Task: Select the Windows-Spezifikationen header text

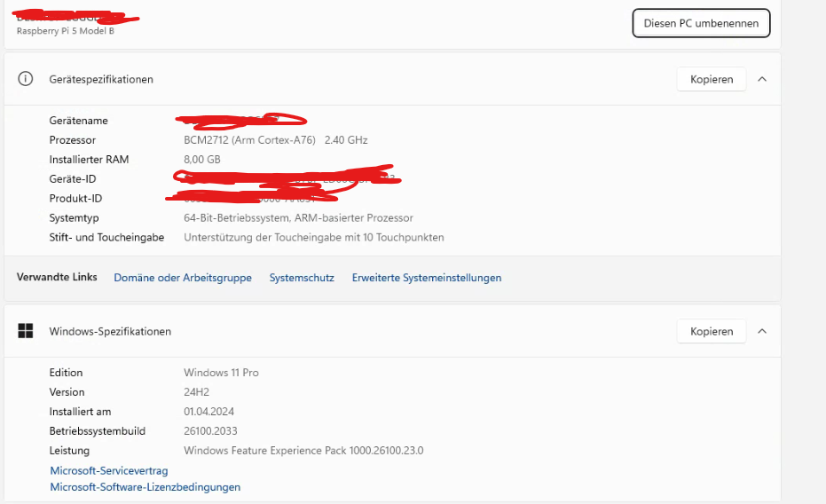Action: click(110, 331)
